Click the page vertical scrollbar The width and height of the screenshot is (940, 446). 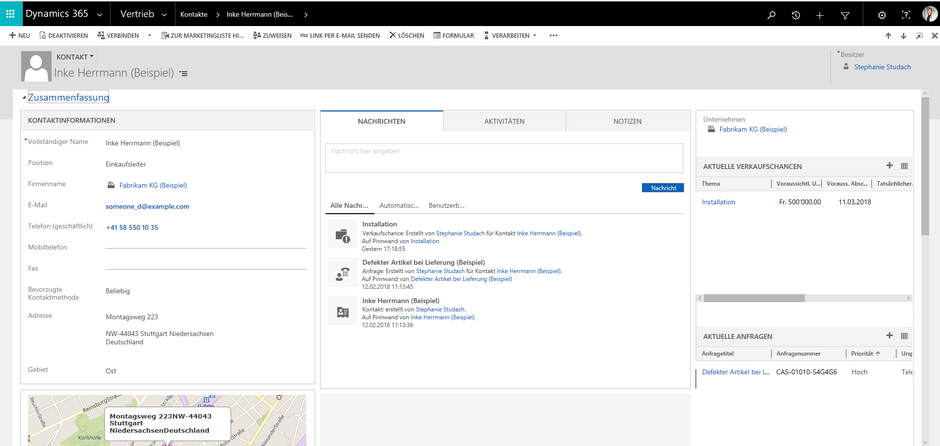coord(925,168)
